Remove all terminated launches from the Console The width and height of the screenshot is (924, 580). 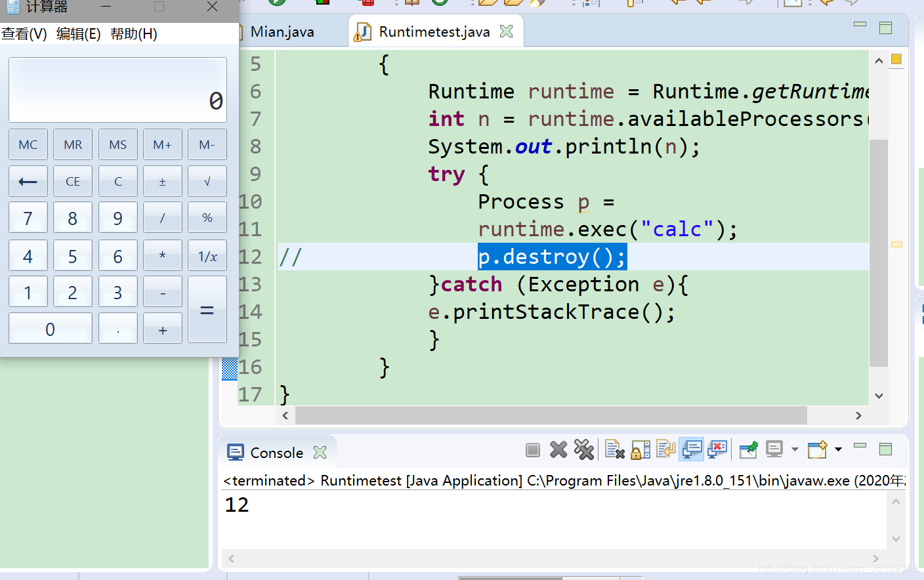[x=584, y=449]
